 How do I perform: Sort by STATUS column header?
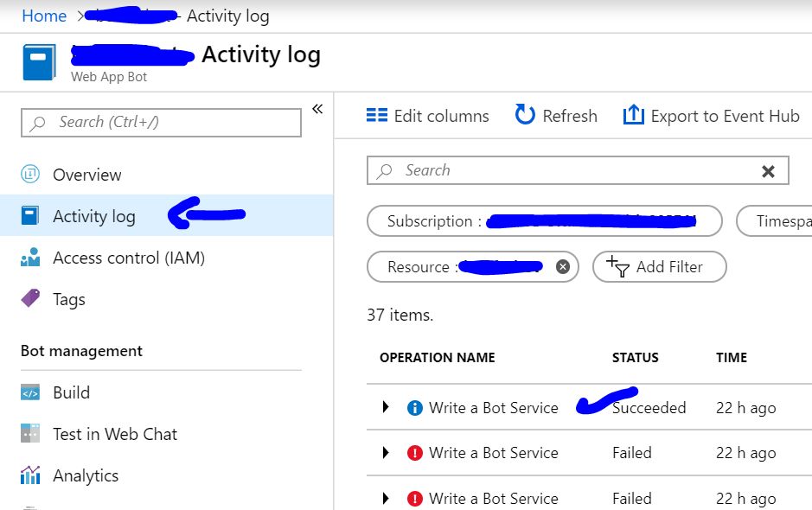[x=636, y=358]
